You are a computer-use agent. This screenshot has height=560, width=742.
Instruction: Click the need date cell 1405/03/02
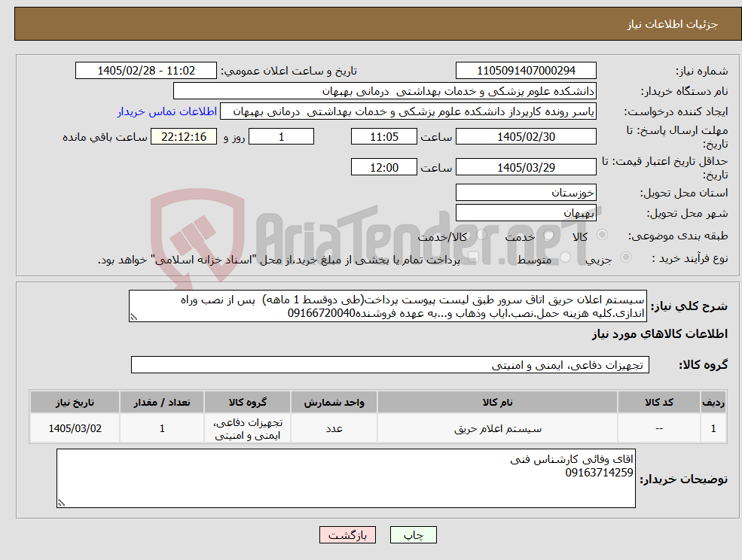(x=75, y=428)
